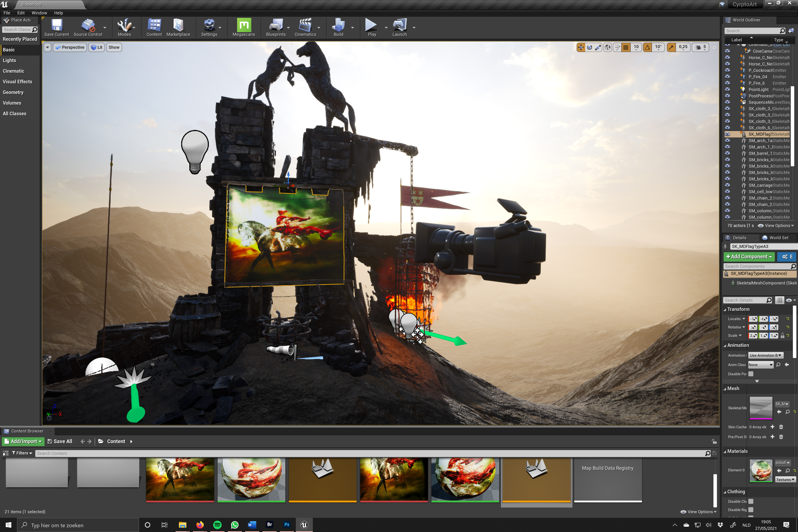The width and height of the screenshot is (798, 532).
Task: Toggle grid snapping in the viewport
Action: [x=626, y=48]
